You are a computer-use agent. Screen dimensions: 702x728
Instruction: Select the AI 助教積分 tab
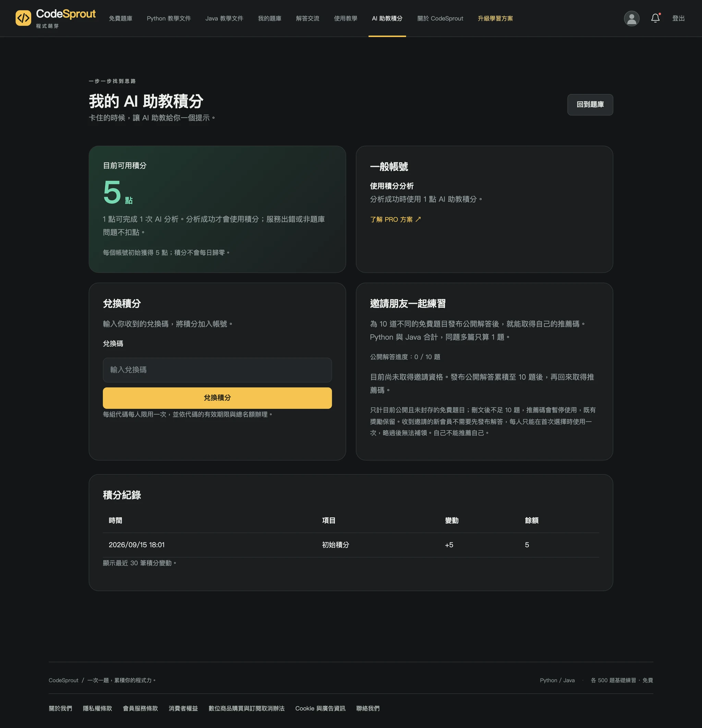pyautogui.click(x=387, y=18)
